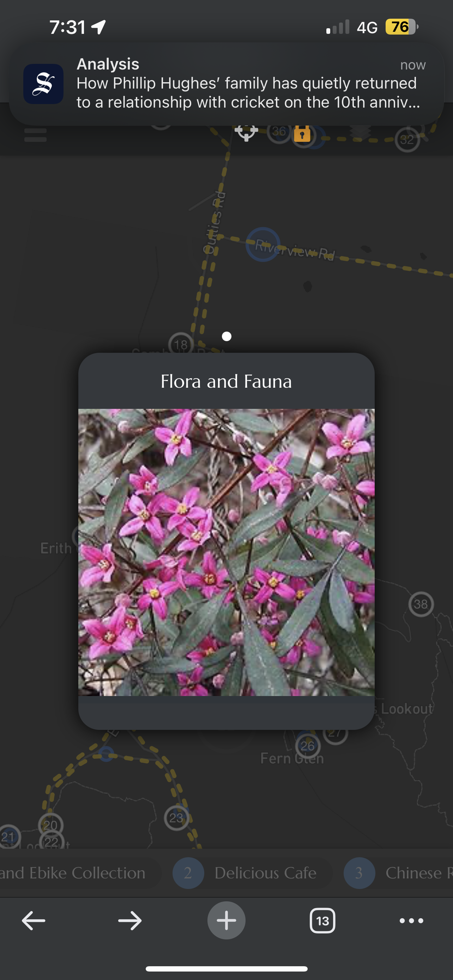The width and height of the screenshot is (453, 980).
Task: Open the 13 tabs switcher
Action: click(x=322, y=921)
